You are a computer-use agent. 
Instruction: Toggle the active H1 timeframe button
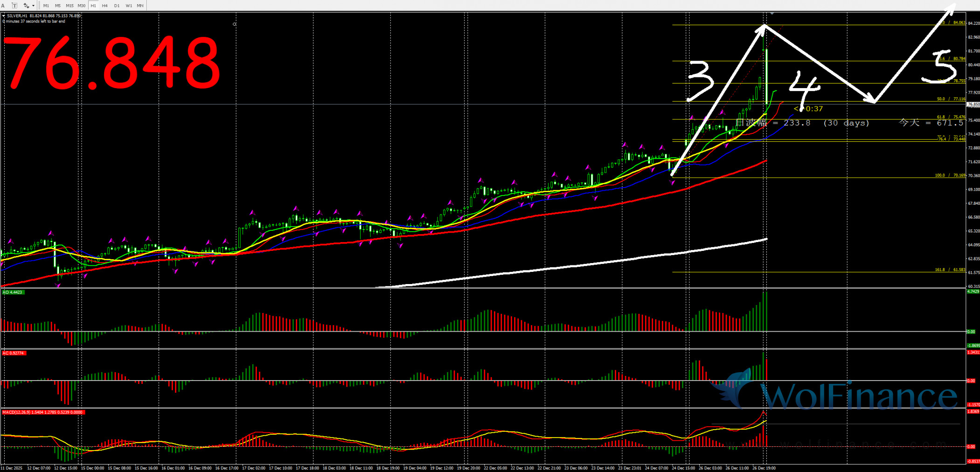(x=93, y=6)
